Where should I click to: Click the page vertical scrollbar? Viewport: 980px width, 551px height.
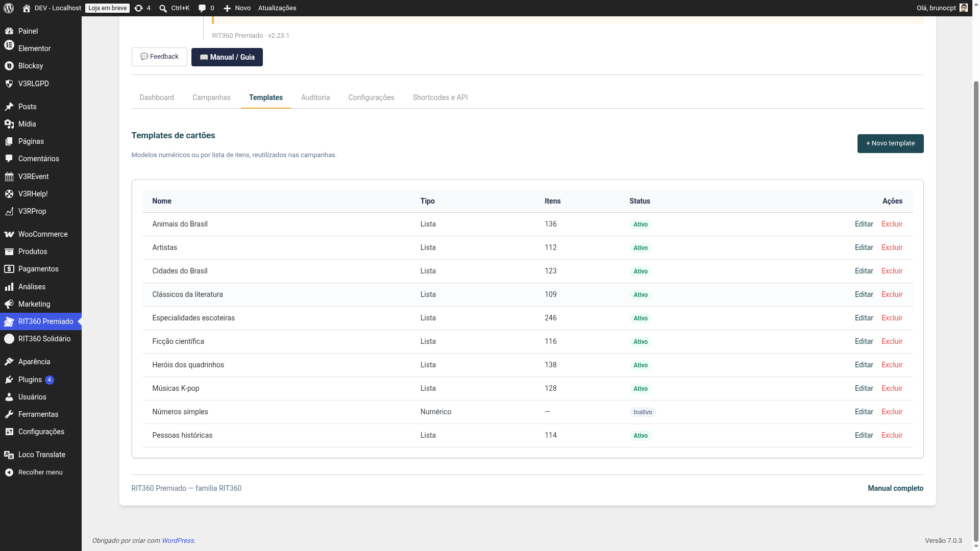pos(976,311)
